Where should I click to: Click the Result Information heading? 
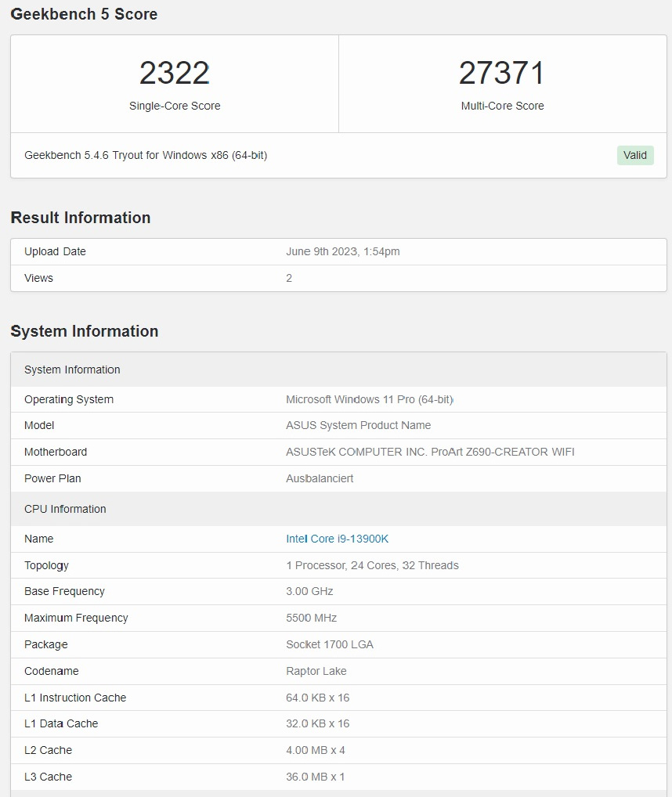[81, 218]
